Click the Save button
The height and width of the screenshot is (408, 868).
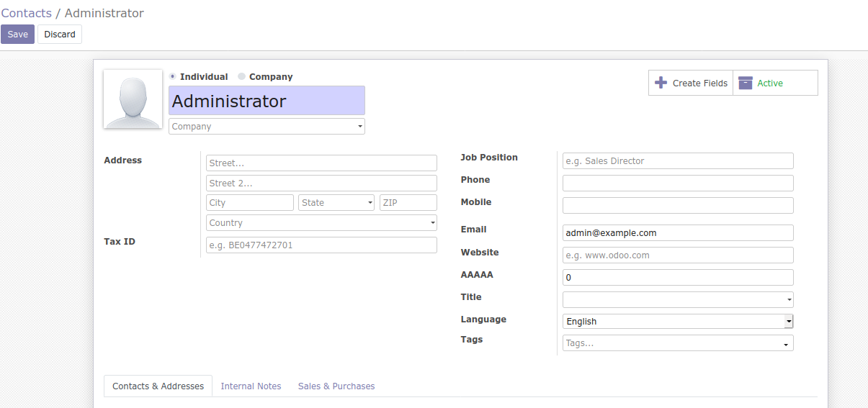point(17,35)
